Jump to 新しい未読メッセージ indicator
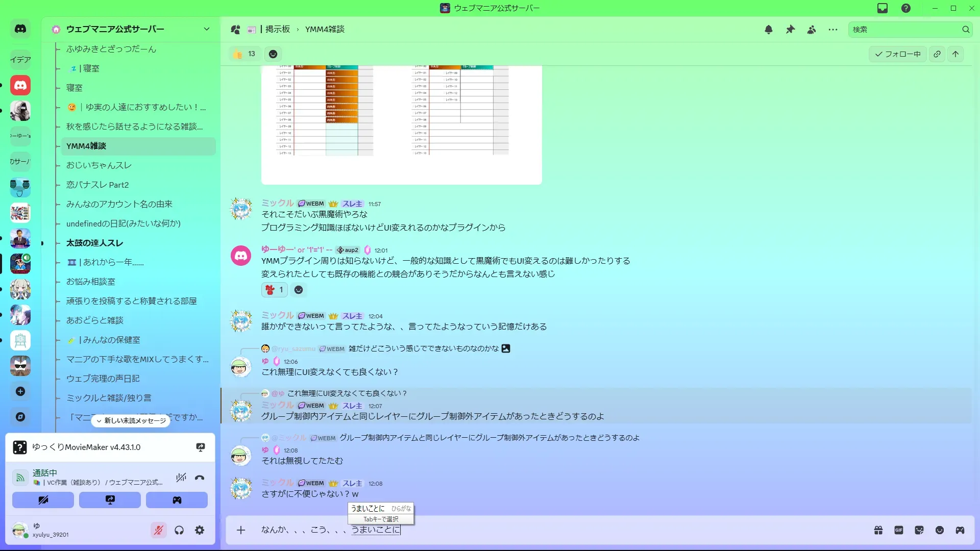Image resolution: width=980 pixels, height=551 pixels. coord(131,421)
